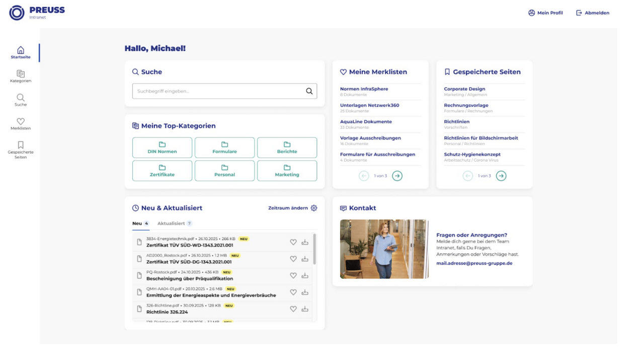This screenshot has height=361, width=644.
Task: Favorite the AD2000_Rostock.pdf with heart
Action: coord(293,259)
